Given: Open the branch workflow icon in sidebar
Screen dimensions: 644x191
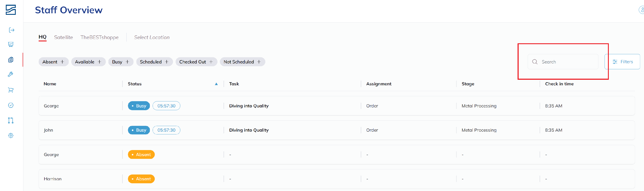Looking at the screenshot, I should [11, 120].
